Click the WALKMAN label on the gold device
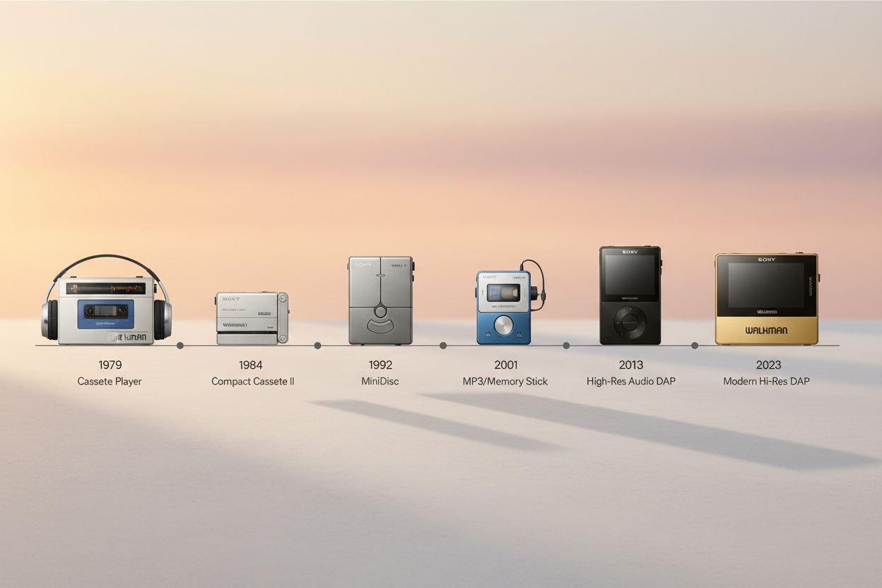 [x=768, y=330]
